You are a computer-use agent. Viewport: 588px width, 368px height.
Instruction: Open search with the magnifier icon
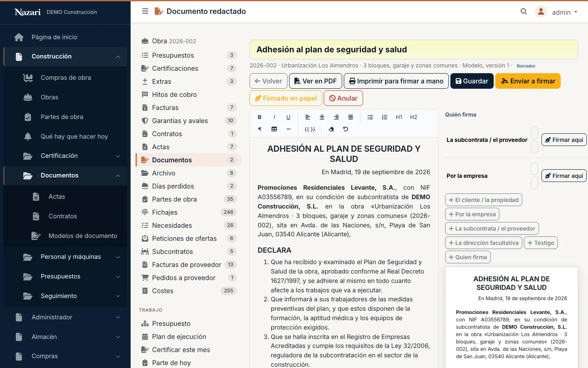[x=524, y=12]
